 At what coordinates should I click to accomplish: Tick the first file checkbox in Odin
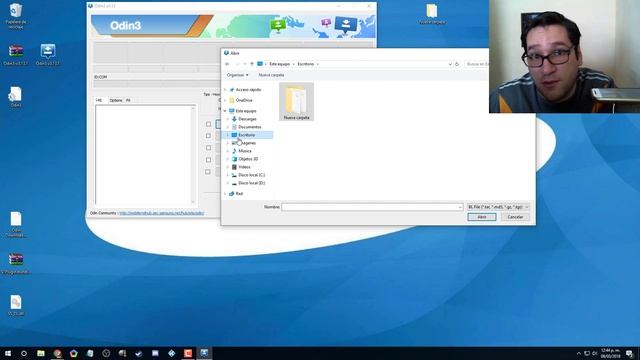point(208,124)
